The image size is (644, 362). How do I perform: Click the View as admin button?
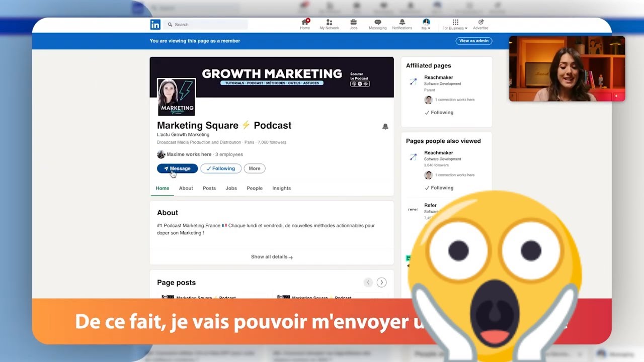474,41
